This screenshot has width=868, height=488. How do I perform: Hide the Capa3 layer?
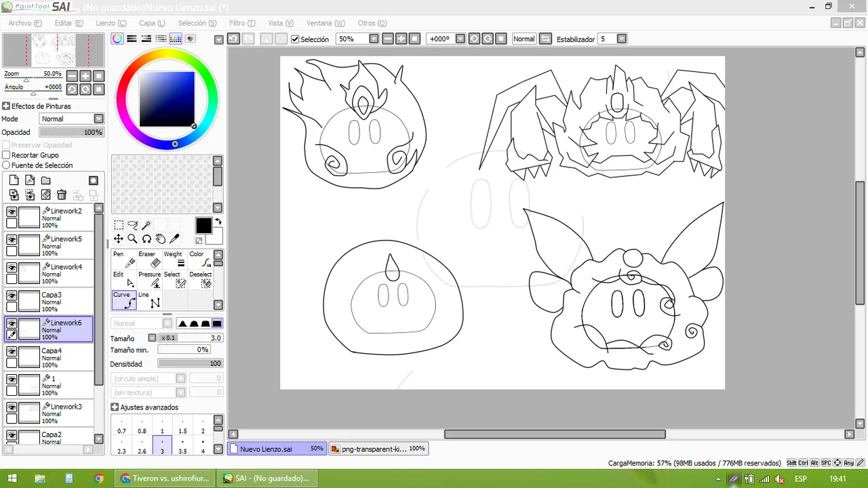click(12, 296)
